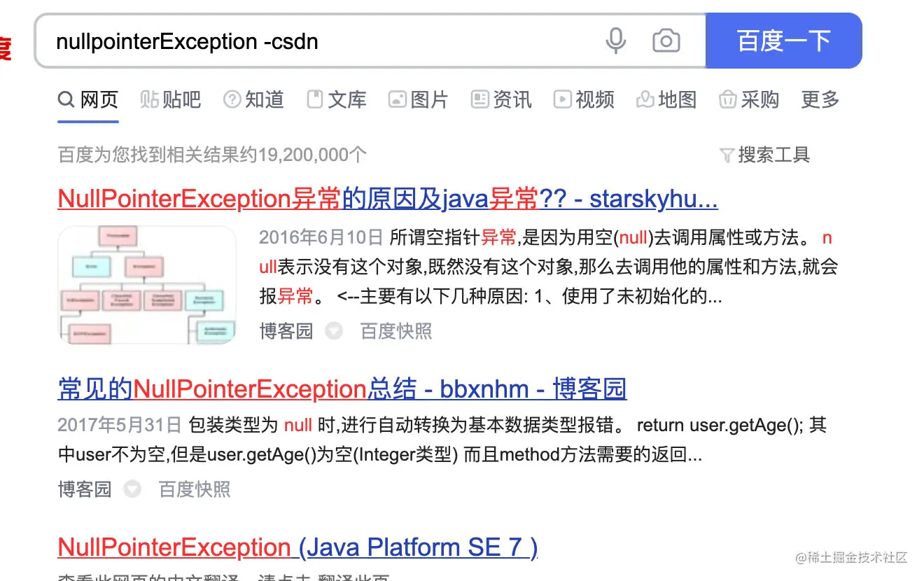Click the exception hierarchy diagram thumbnail
This screenshot has width=924, height=581.
coord(147,284)
